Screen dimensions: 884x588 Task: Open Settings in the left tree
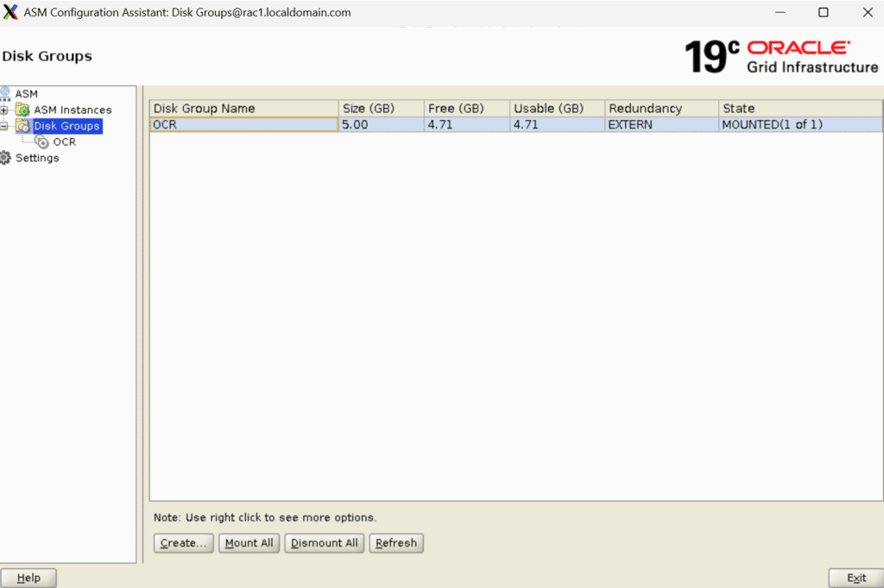coord(37,158)
